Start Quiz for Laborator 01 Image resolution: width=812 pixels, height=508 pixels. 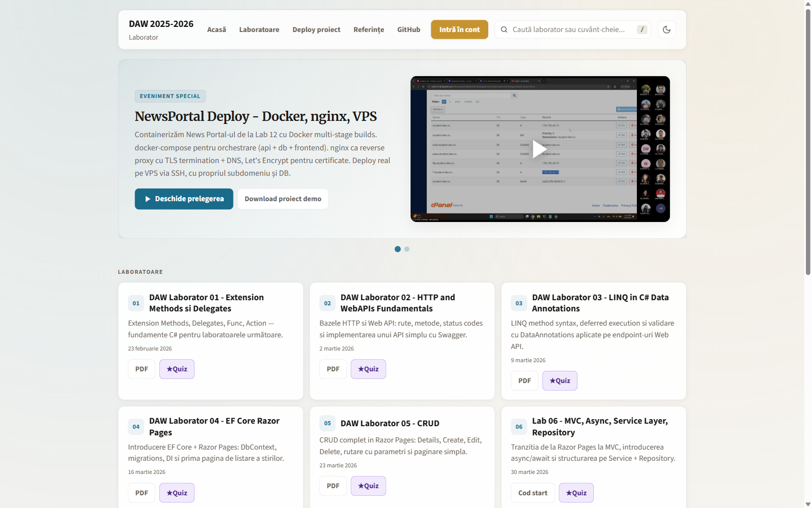[177, 369]
